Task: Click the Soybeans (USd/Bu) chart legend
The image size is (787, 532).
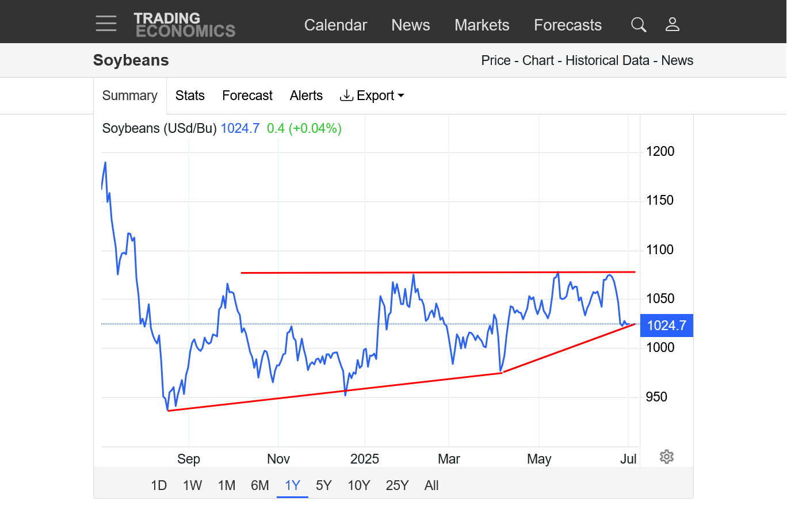Action: [x=159, y=128]
